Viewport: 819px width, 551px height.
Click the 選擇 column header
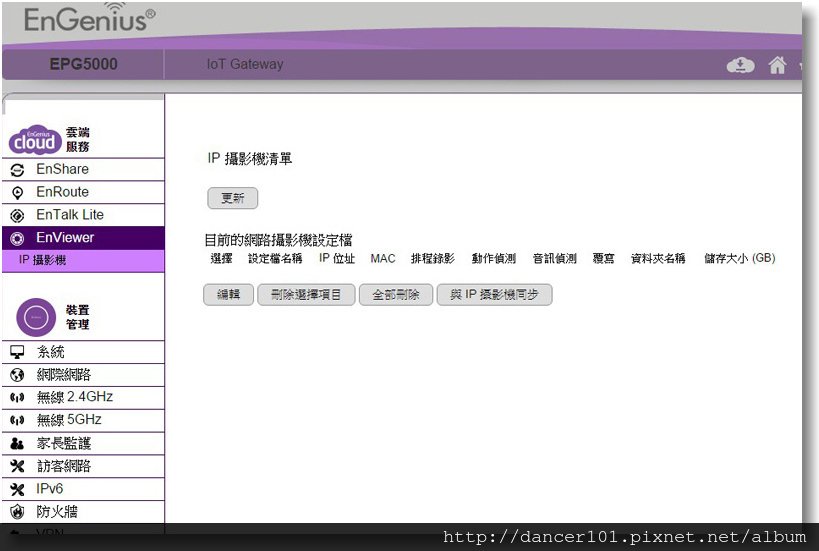pos(221,259)
